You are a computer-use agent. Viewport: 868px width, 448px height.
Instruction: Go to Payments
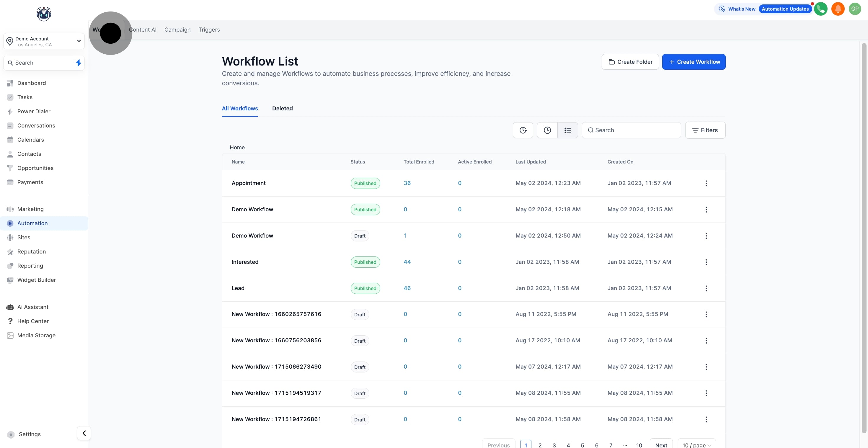30,182
